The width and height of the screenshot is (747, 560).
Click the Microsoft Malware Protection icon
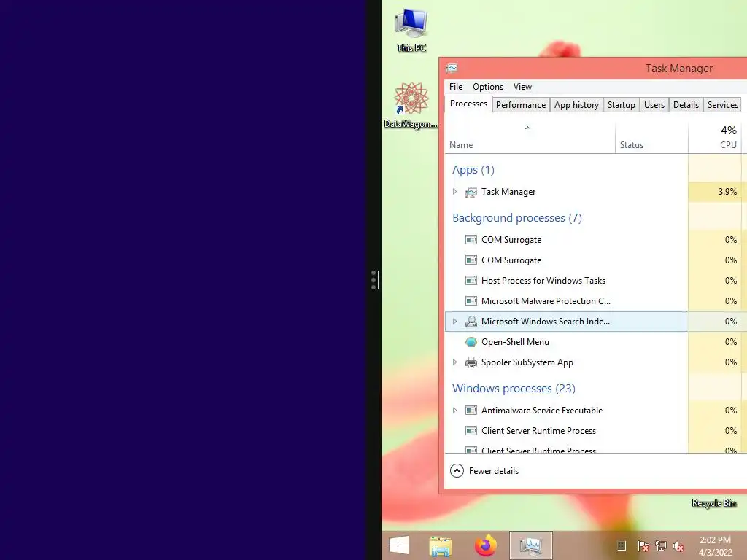click(471, 301)
